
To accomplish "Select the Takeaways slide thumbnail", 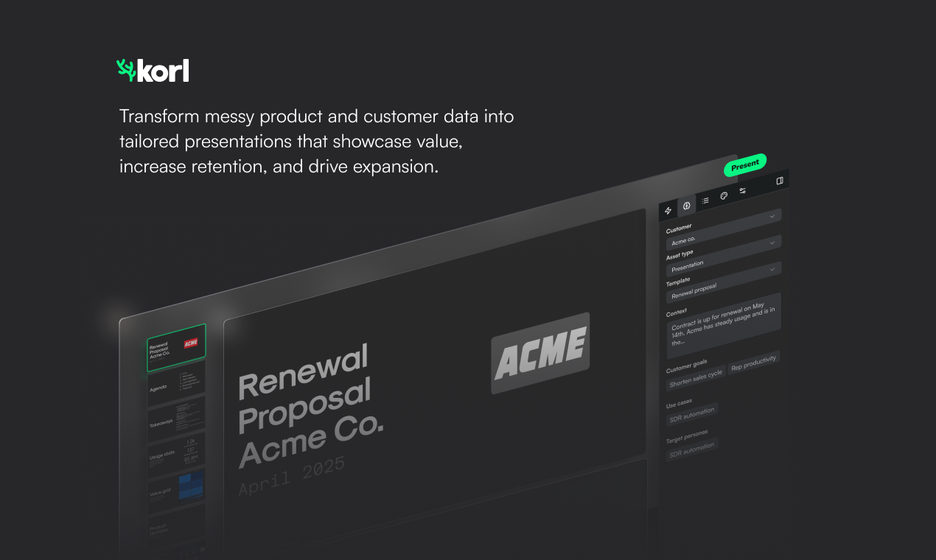I will pos(176,419).
